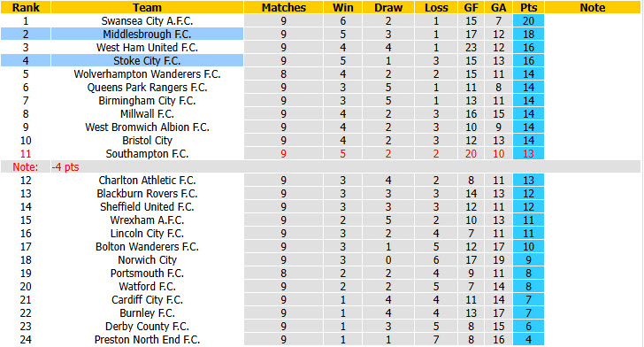The height and width of the screenshot is (347, 644).
Task: Open the Swansea City A.F.C. team link
Action: point(147,21)
